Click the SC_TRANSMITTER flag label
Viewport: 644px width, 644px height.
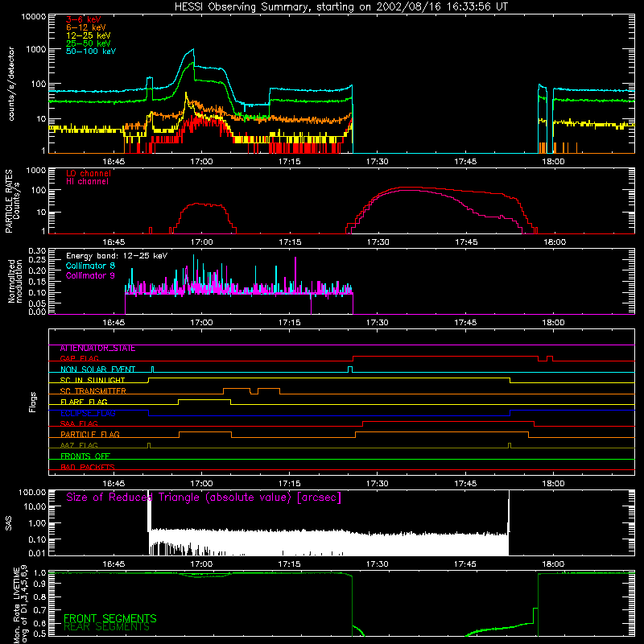(93, 391)
